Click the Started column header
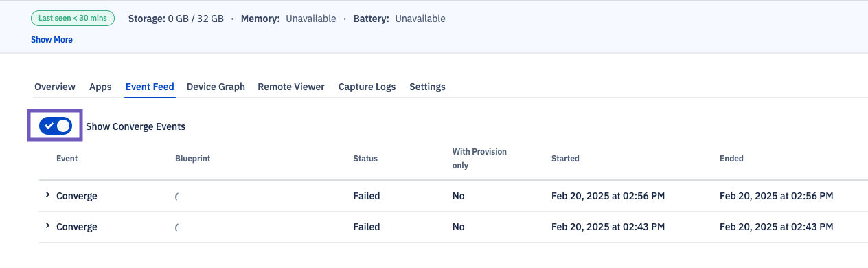The width and height of the screenshot is (868, 268). coord(565,159)
